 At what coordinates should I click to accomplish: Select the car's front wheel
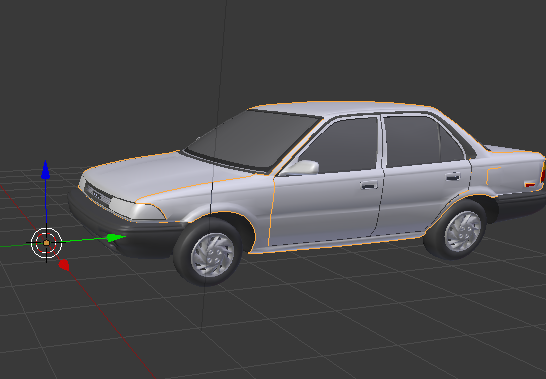(208, 251)
